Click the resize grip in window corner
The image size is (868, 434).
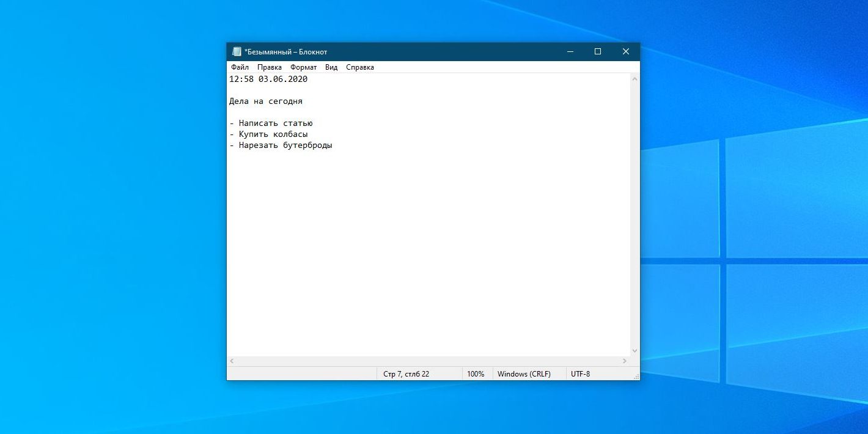(636, 377)
